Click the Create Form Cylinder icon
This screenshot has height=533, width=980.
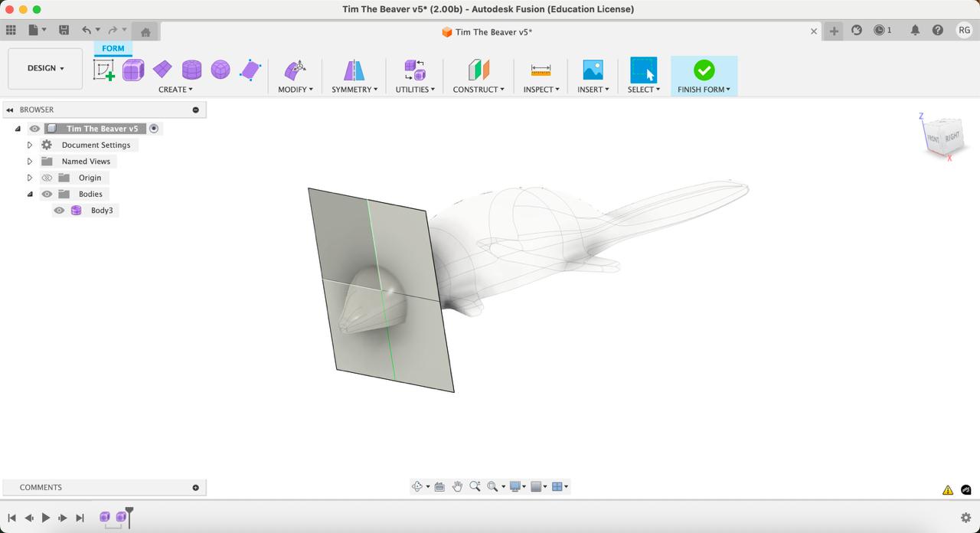click(x=191, y=70)
